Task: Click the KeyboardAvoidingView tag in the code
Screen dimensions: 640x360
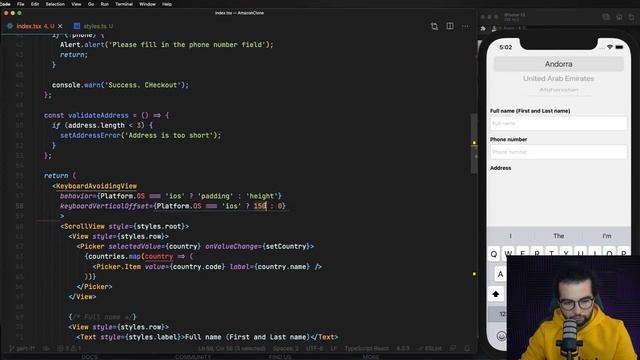Action: tap(96, 186)
